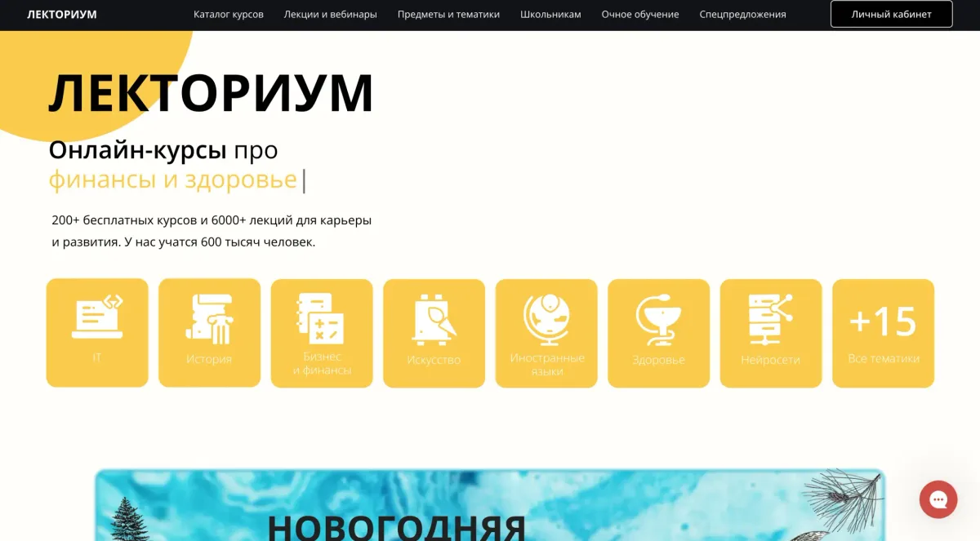Click the large ЛЕКТОРИУМ hero heading
This screenshot has width=980, height=541.
click(211, 93)
